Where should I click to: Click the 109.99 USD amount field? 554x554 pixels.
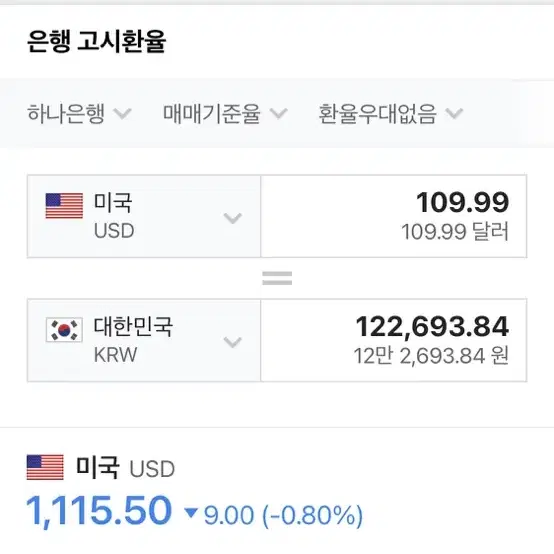[x=394, y=216]
